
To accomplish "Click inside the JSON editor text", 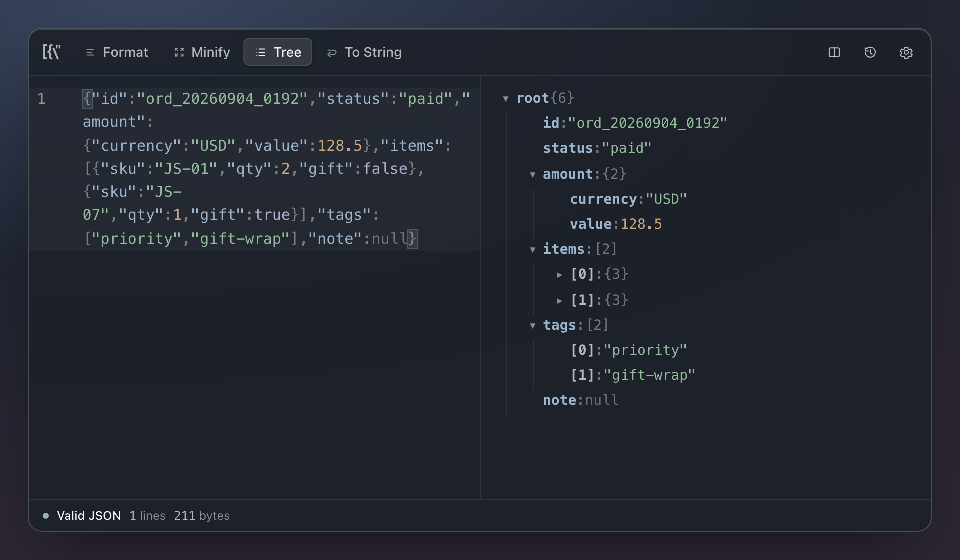I will click(277, 169).
